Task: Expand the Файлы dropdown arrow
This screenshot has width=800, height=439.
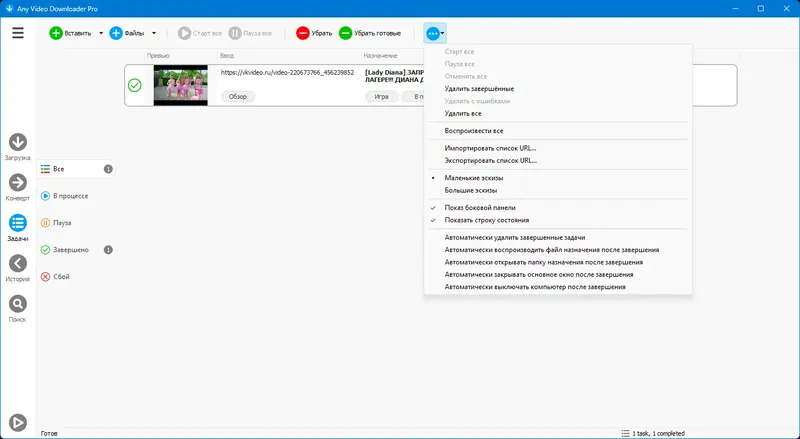Action: point(154,33)
